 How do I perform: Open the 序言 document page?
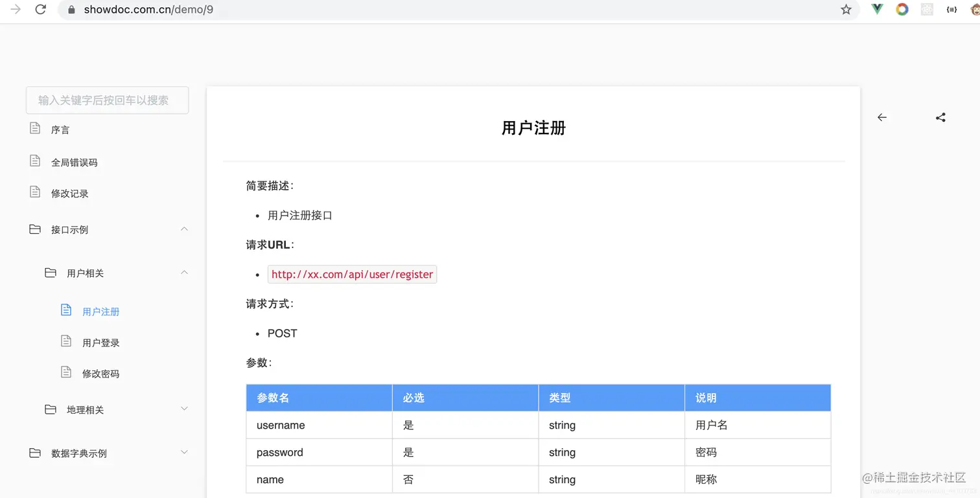(x=60, y=129)
